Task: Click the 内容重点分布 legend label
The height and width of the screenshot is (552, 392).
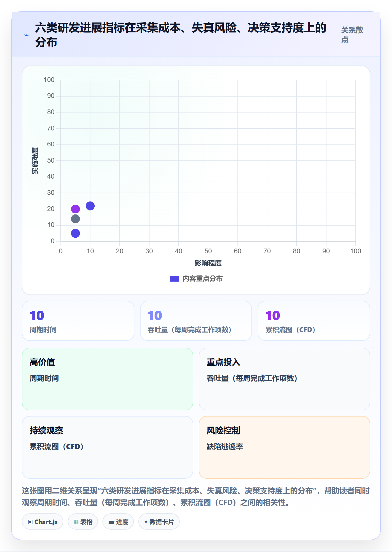Action: 202,279
